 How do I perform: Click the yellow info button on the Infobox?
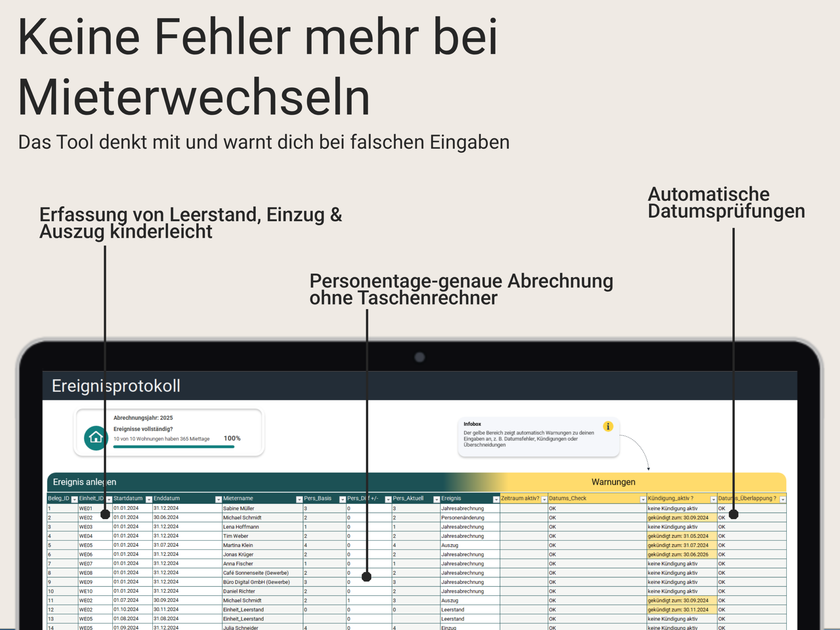point(608,427)
